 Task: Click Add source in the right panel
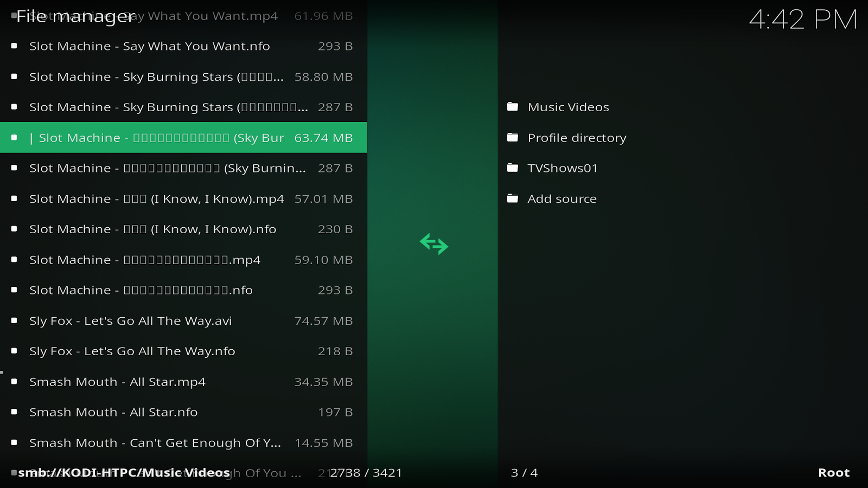(561, 198)
